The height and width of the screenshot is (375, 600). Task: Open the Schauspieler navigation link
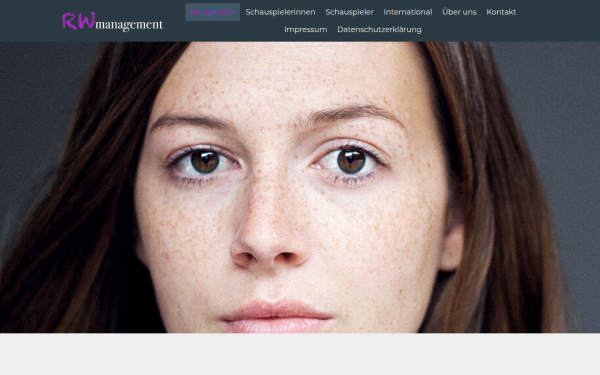(x=349, y=12)
